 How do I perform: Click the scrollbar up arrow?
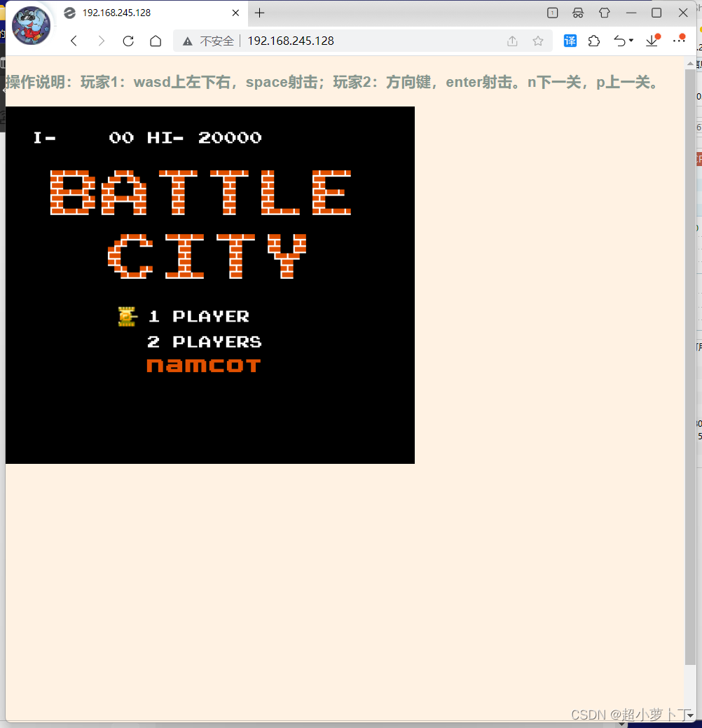[690, 64]
